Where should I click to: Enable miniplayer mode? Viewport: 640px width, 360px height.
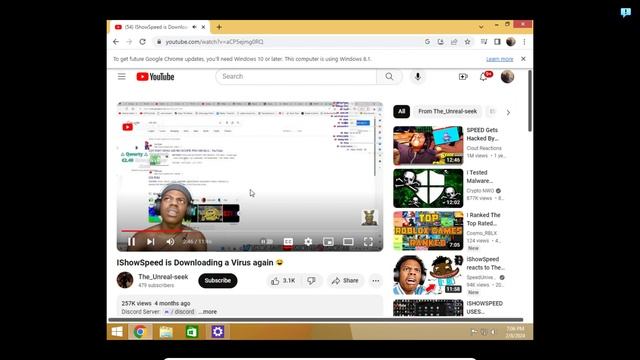(328, 242)
